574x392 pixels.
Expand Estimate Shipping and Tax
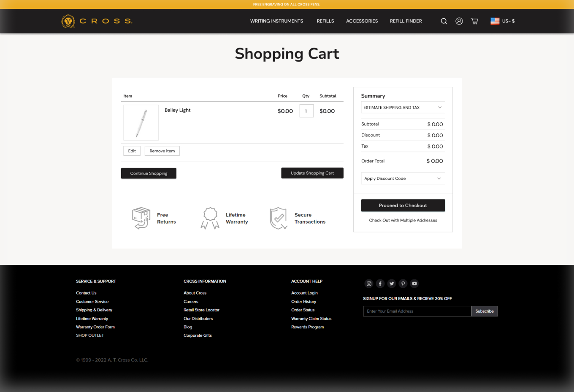coord(403,108)
